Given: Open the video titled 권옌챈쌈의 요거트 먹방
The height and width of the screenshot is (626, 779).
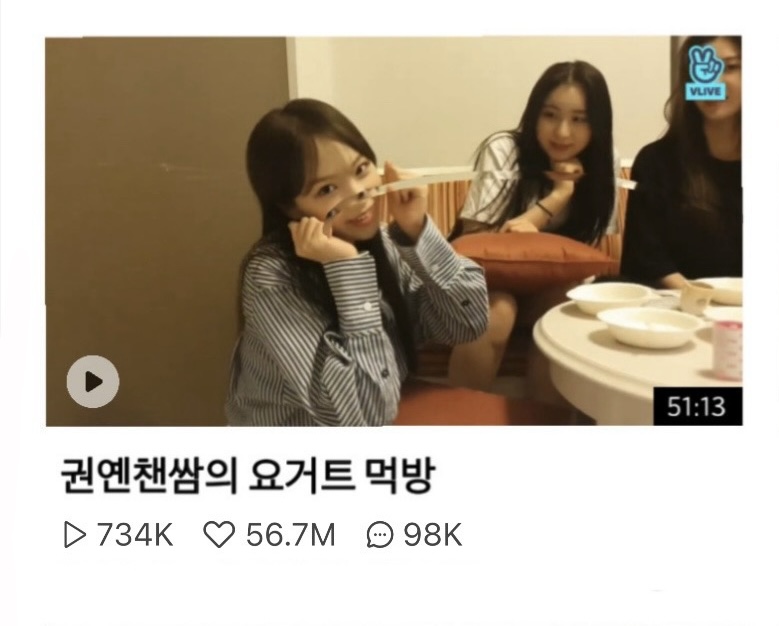Looking at the screenshot, I should (248, 476).
